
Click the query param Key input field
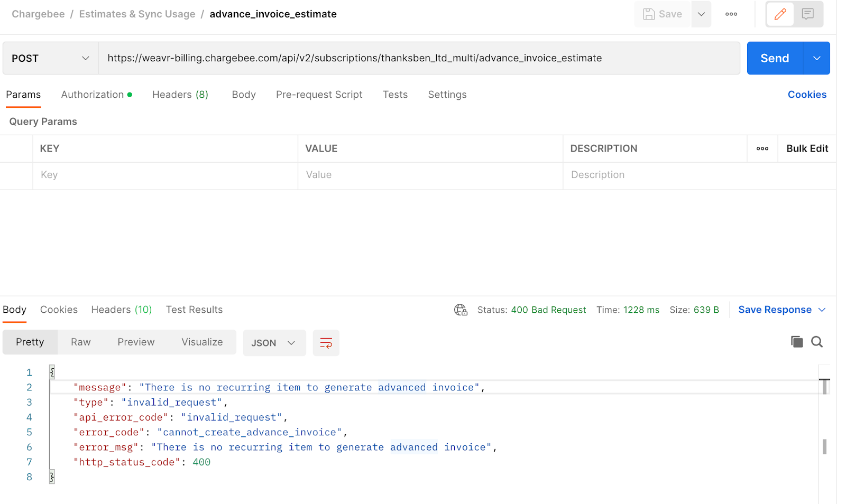tap(165, 175)
